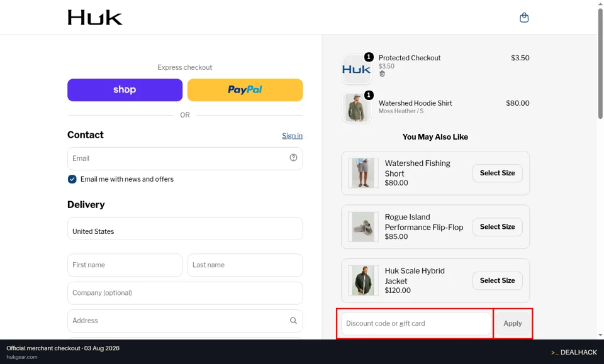Click the page vertical scrollbar
Screen dimensions: 604x364
click(600, 63)
